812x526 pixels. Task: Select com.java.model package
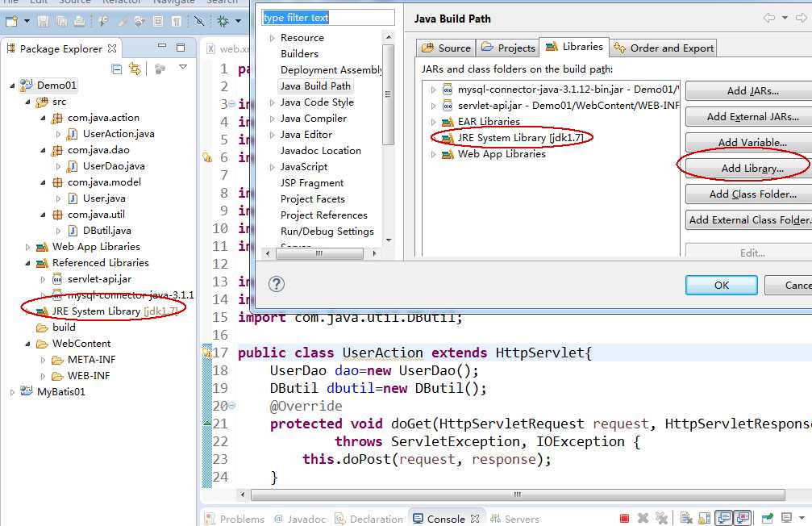tap(103, 182)
